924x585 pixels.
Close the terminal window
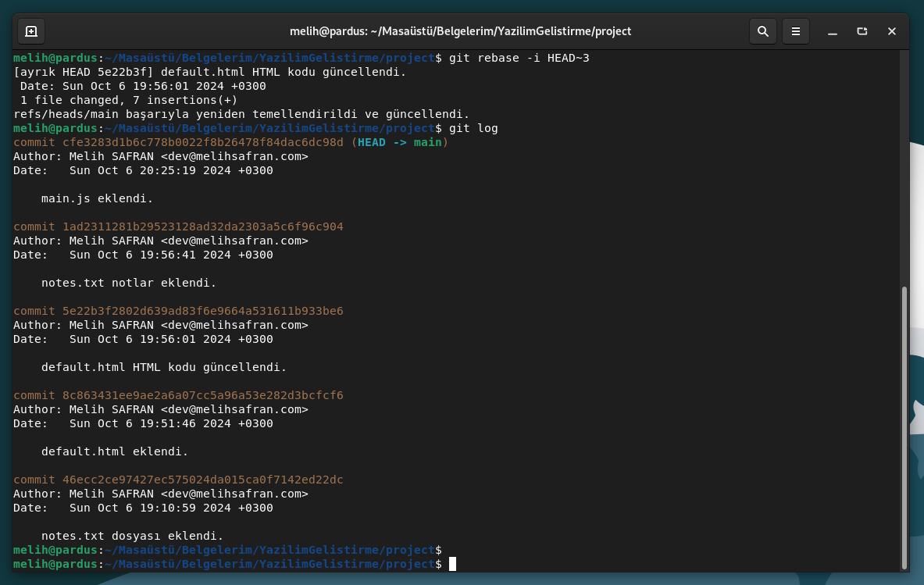click(892, 31)
